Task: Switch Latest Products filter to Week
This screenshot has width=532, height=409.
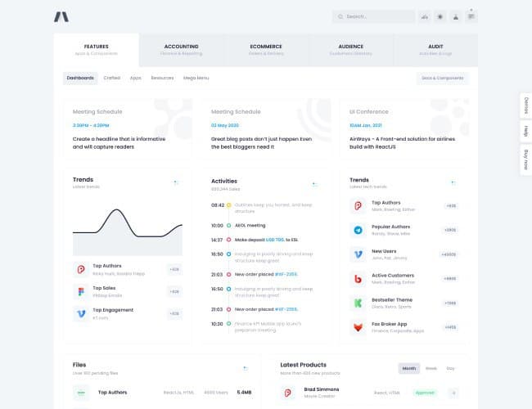Action: [x=431, y=368]
